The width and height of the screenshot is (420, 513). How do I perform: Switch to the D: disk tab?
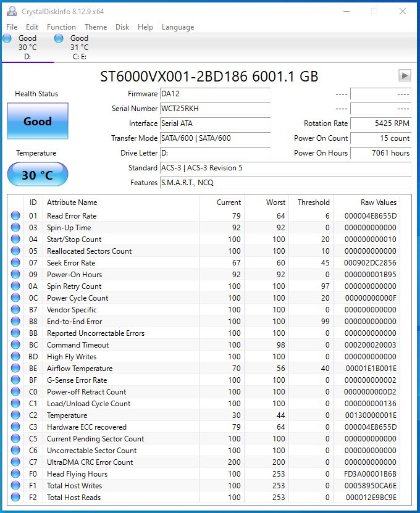point(28,48)
